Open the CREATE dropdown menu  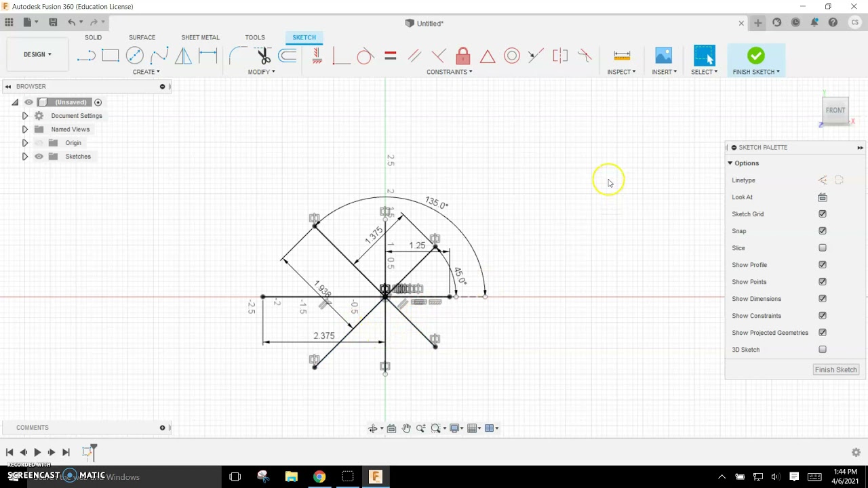coord(146,72)
